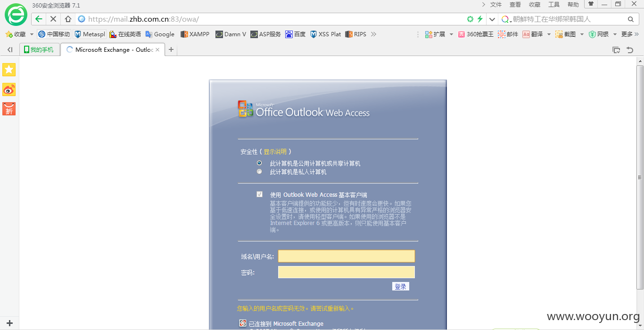Toggle the sidebar with the left arrow icon
The image size is (644, 330).
pyautogui.click(x=10, y=50)
